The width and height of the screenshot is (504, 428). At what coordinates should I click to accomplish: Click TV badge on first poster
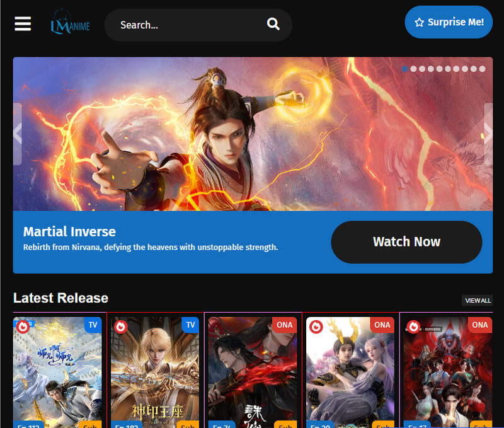(x=93, y=325)
